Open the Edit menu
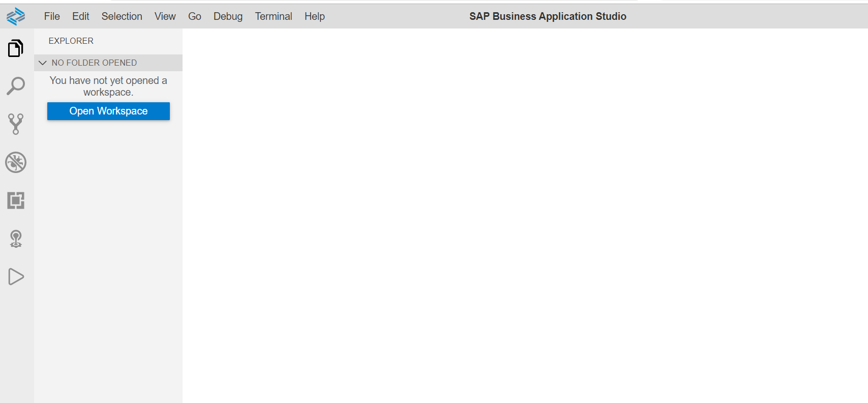 [x=81, y=16]
